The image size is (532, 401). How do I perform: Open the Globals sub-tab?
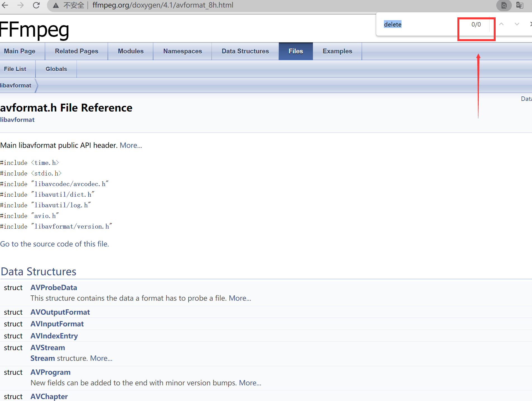[56, 69]
